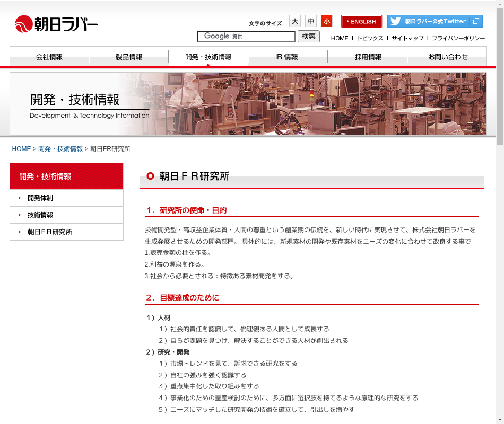The width and height of the screenshot is (504, 424).
Task: Open プライバシーポリシー link in header
Action: pyautogui.click(x=458, y=38)
